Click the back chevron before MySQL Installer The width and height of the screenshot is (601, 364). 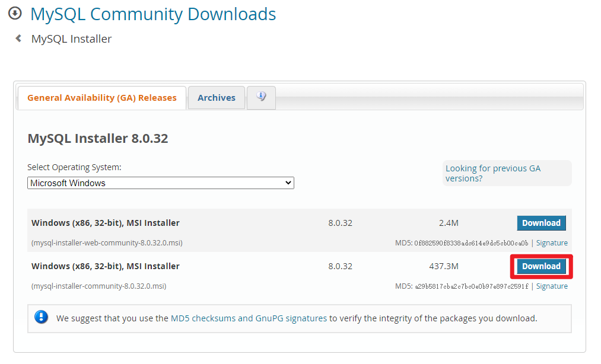point(18,39)
